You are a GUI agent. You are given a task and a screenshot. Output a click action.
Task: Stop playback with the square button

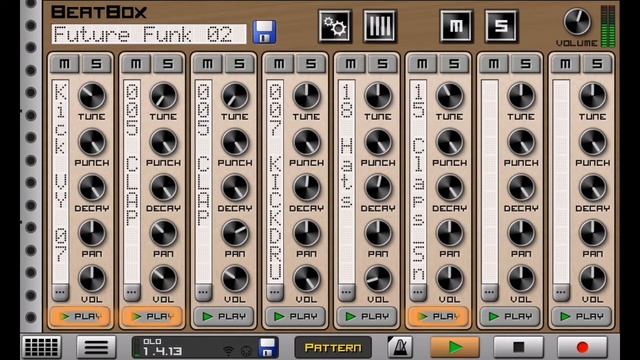coord(518,347)
